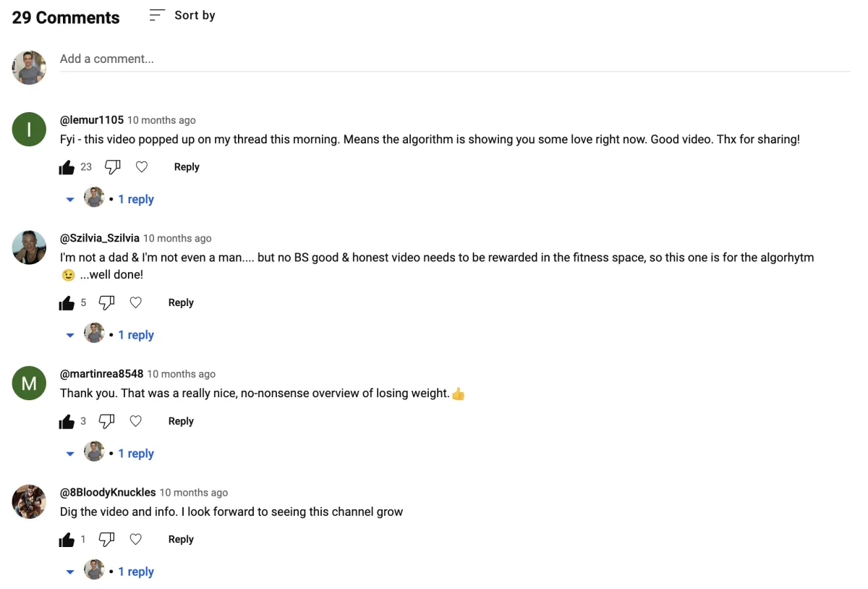Viewport: 868px width, 589px height.
Task: Like the comment by @lemur1105
Action: point(67,167)
